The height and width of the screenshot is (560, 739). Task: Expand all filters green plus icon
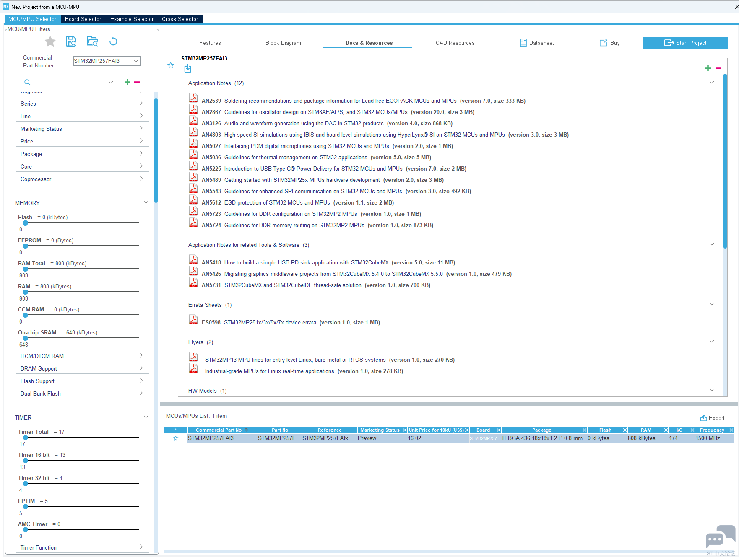coord(128,82)
